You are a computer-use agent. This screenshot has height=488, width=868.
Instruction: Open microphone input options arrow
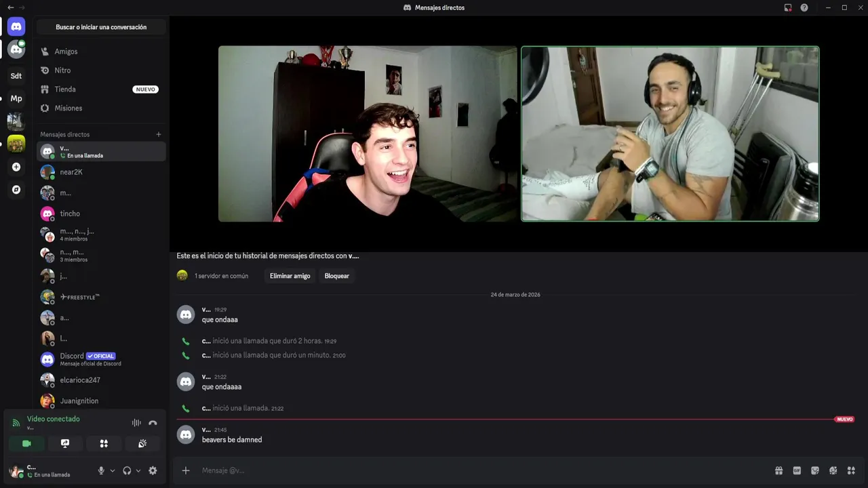point(113,470)
